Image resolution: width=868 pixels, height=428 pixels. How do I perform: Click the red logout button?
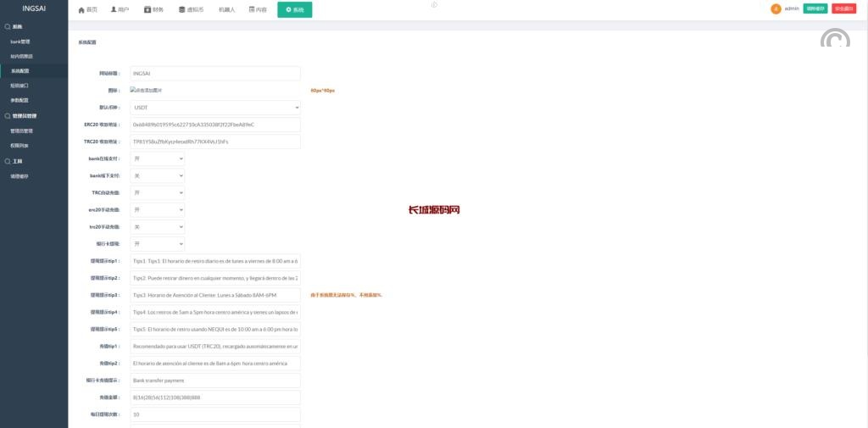[x=843, y=8]
